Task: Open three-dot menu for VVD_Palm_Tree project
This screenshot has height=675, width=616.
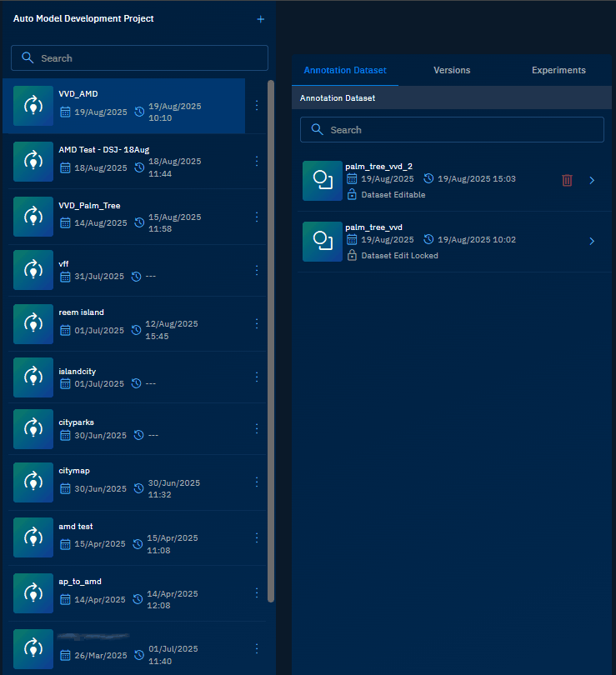Action: [x=257, y=217]
